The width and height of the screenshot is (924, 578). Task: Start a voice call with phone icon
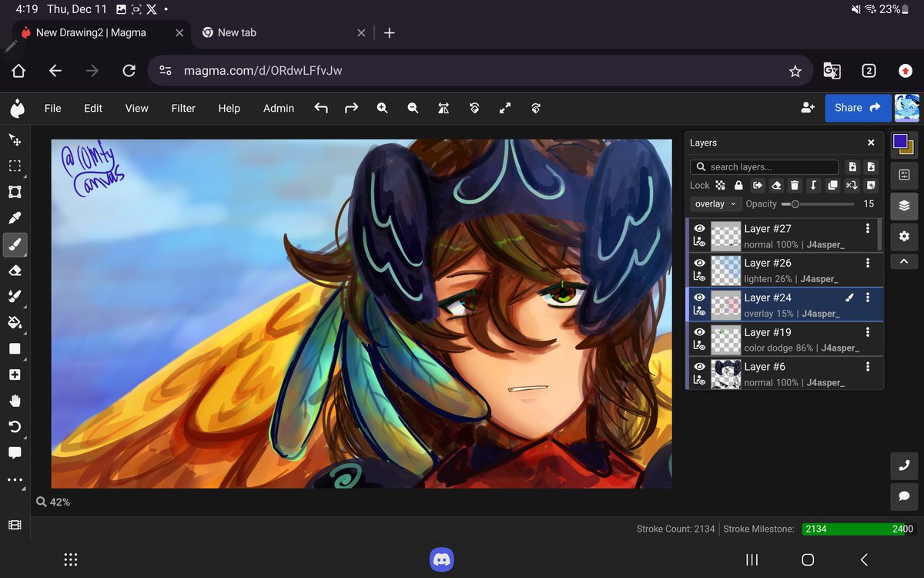click(905, 465)
